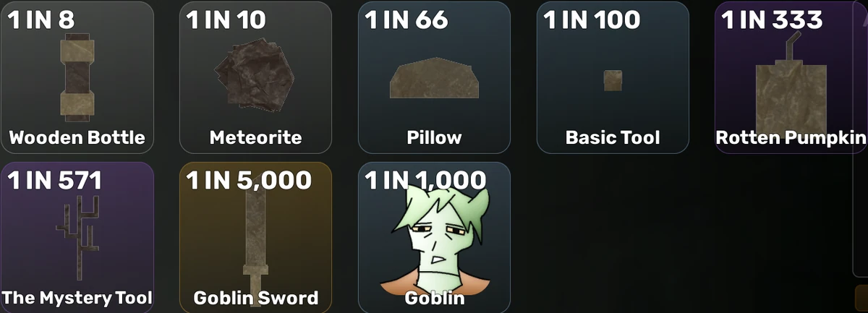The width and height of the screenshot is (868, 313).
Task: Click the 1 IN 8 odds label
Action: point(41,20)
